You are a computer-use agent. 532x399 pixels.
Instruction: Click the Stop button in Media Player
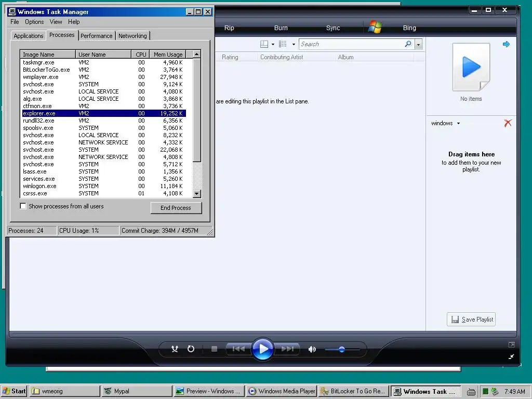pos(214,349)
